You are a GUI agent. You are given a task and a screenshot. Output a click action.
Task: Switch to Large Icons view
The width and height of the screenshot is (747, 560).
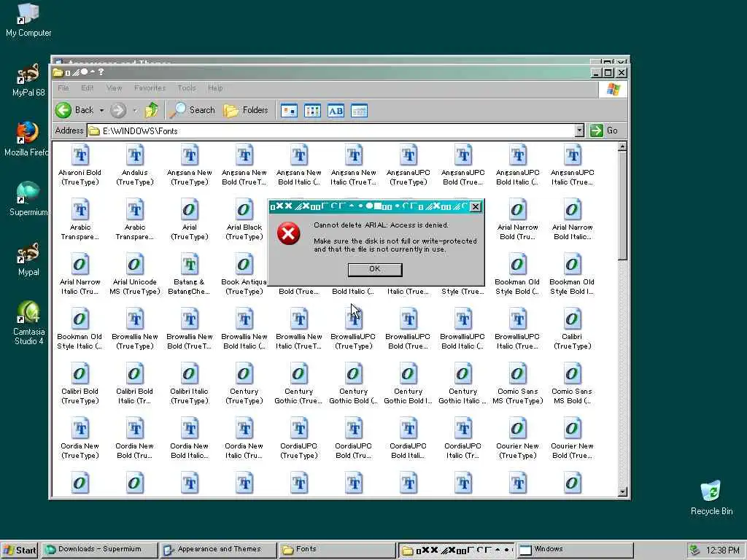click(x=289, y=111)
